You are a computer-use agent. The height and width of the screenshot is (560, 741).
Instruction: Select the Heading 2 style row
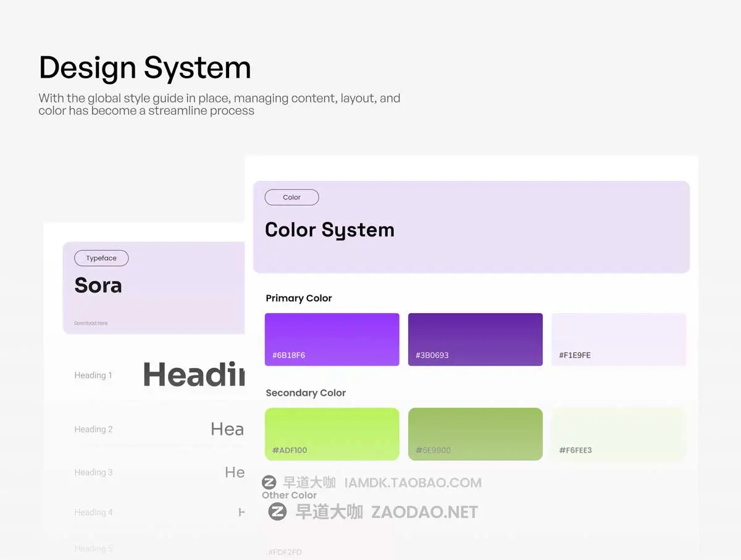click(93, 428)
